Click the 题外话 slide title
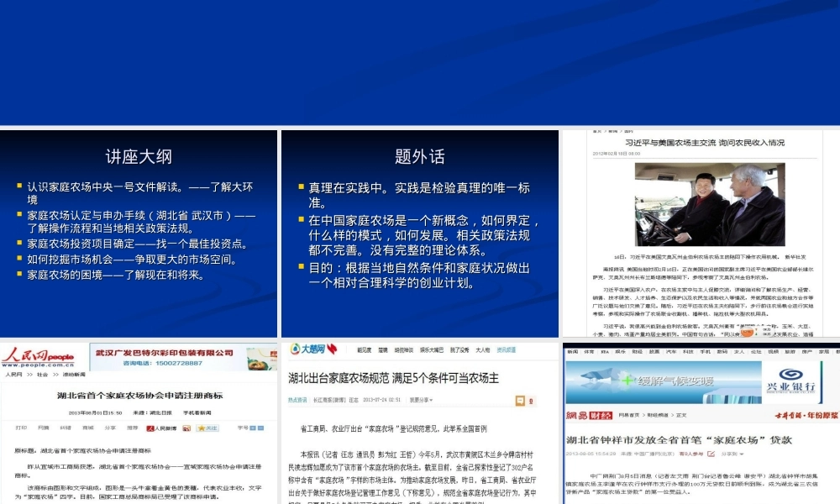 coord(420,156)
